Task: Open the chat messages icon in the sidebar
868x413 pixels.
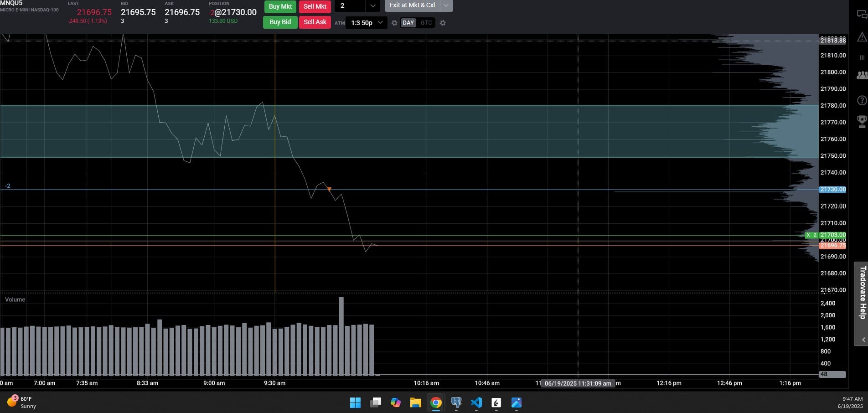Action: (862, 15)
